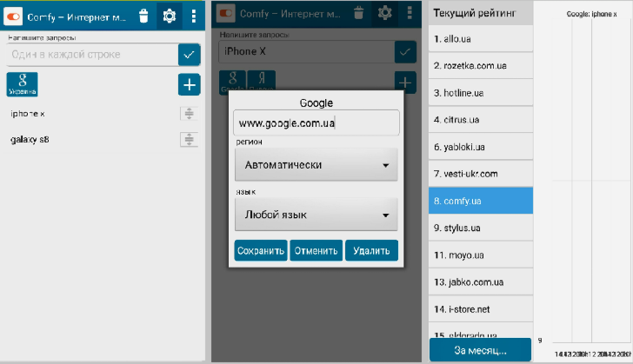Confirm queries with the left panel checkmark button
633x364 pixels.
189,55
